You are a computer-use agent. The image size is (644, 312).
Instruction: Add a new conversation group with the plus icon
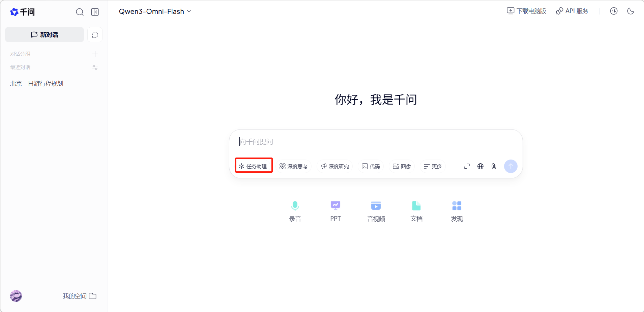(95, 54)
